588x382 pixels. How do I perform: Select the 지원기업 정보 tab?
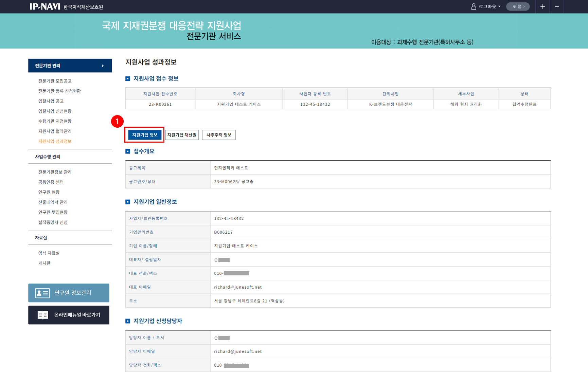tap(145, 135)
